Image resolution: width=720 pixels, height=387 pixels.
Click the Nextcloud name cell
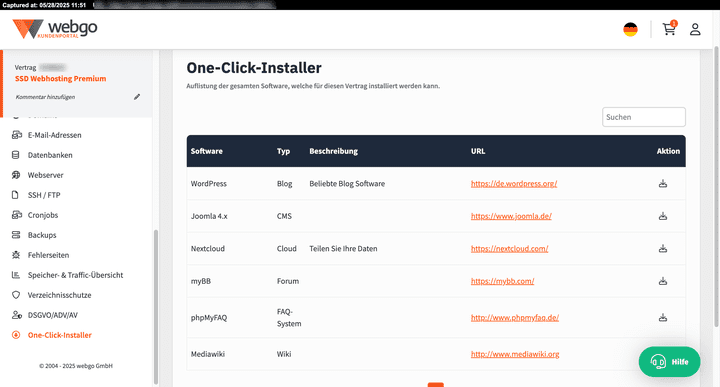coord(208,249)
